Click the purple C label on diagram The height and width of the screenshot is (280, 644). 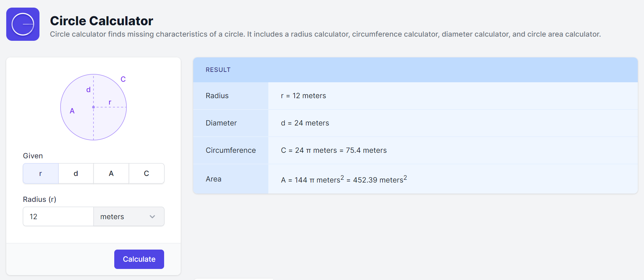click(x=123, y=79)
